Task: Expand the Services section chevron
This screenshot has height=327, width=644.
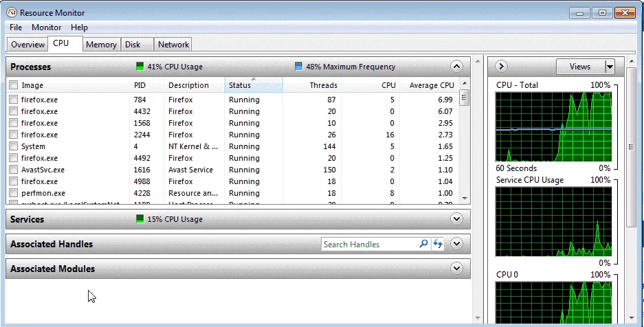Action: coord(456,219)
